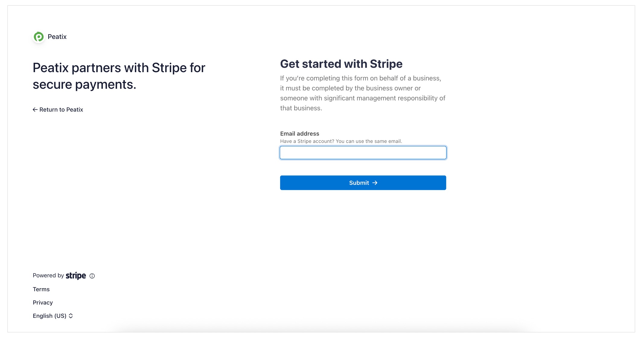Click the business owner description paragraph
This screenshot has width=644, height=341.
pos(363,93)
